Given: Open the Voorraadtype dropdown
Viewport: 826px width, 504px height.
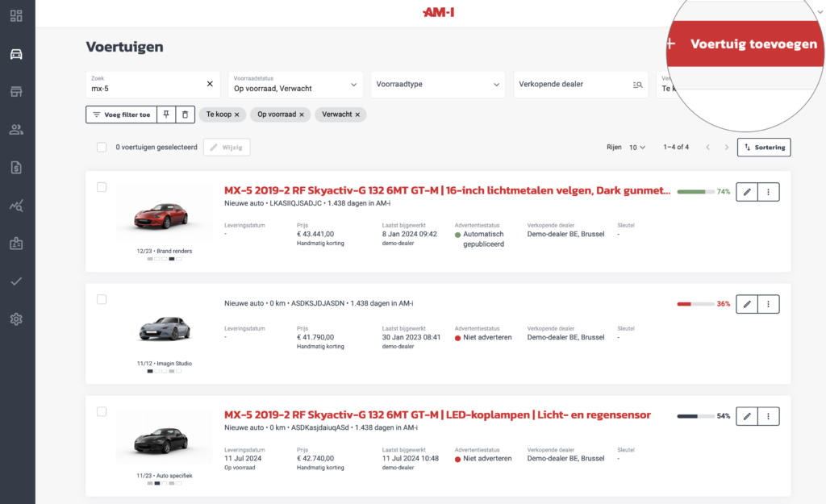Looking at the screenshot, I should click(438, 84).
